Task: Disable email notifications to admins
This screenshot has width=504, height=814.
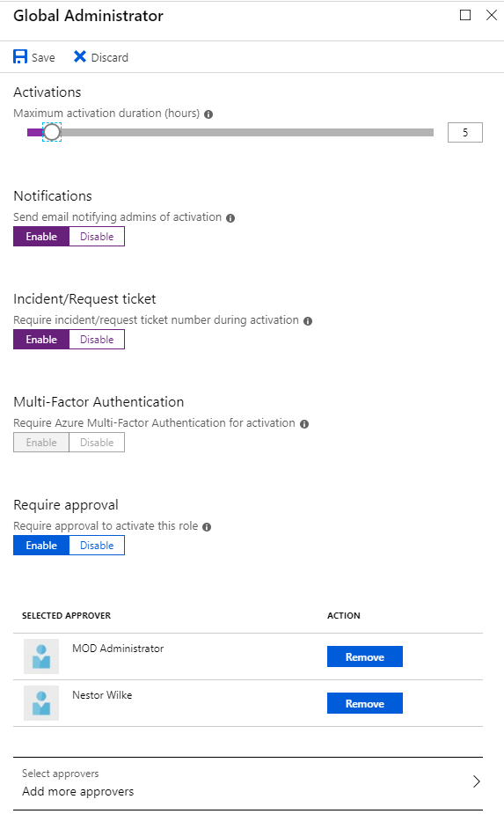Action: pos(97,237)
